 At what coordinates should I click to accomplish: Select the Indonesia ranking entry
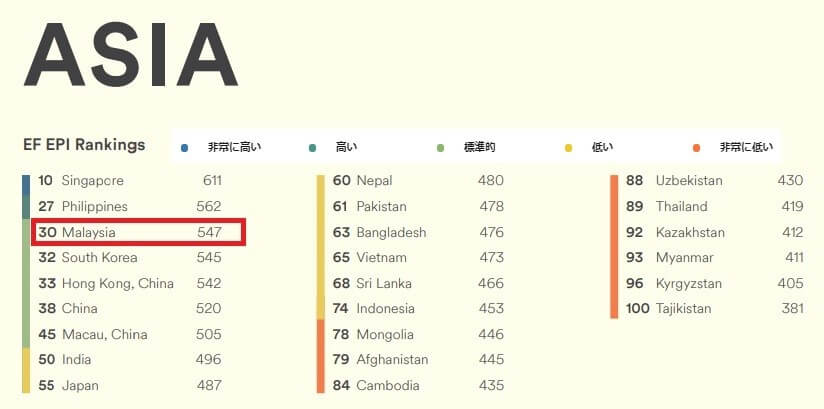click(418, 309)
